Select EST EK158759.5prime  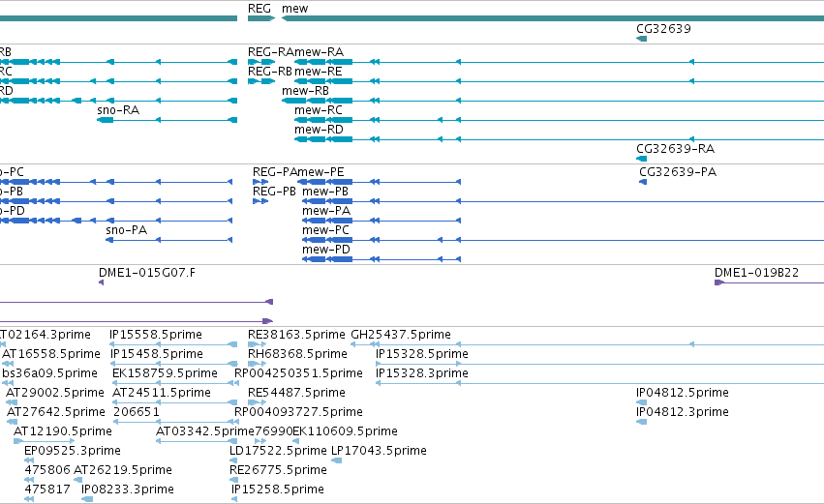click(x=165, y=373)
